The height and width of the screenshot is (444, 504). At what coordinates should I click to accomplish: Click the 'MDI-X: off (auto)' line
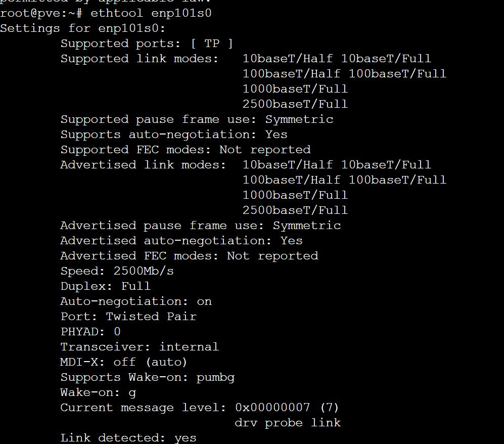(x=124, y=362)
